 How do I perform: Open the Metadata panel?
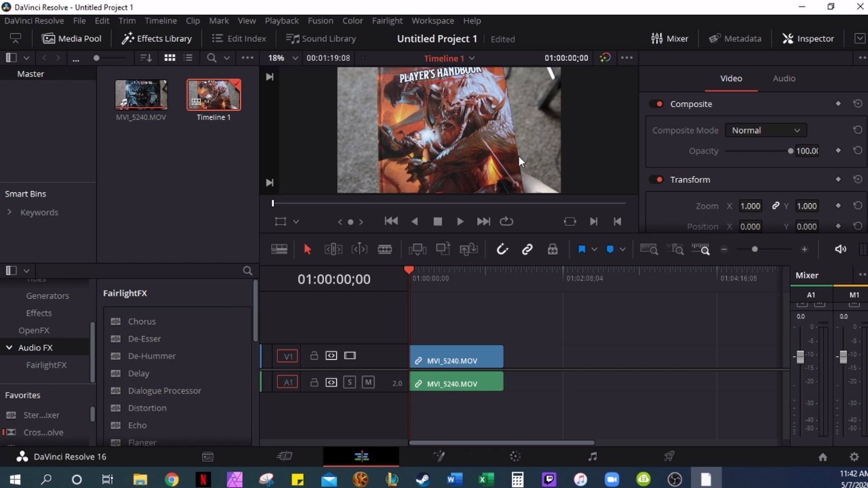(735, 39)
